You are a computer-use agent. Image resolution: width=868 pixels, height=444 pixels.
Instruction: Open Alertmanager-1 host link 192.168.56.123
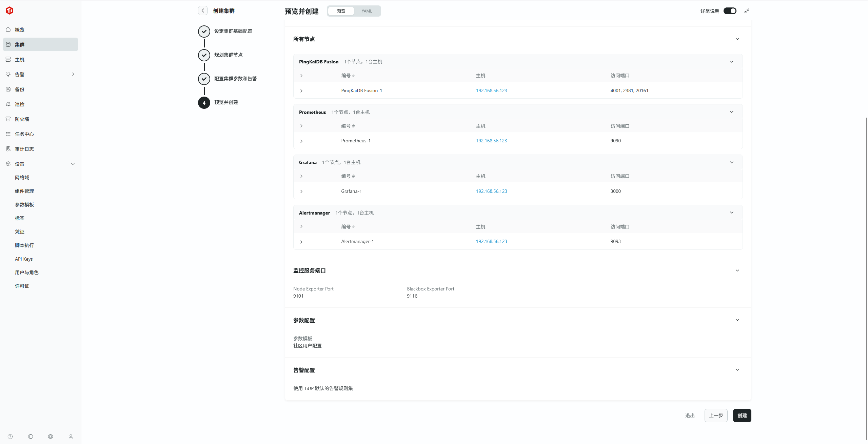pos(491,241)
